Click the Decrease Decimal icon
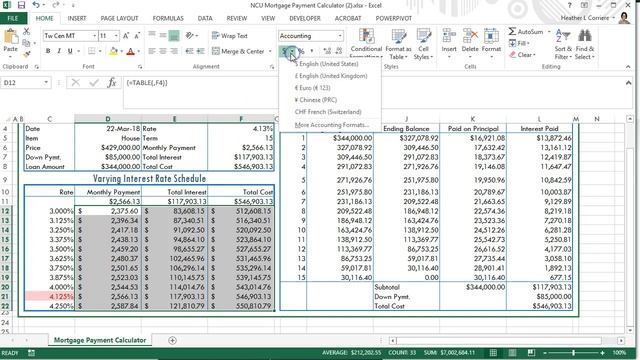 [338, 51]
